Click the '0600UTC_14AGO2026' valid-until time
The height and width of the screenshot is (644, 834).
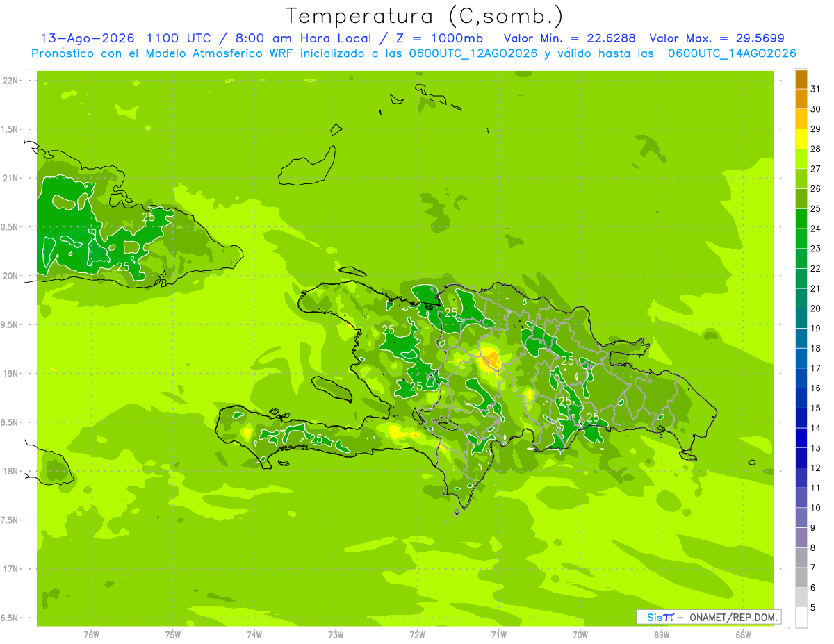[732, 53]
